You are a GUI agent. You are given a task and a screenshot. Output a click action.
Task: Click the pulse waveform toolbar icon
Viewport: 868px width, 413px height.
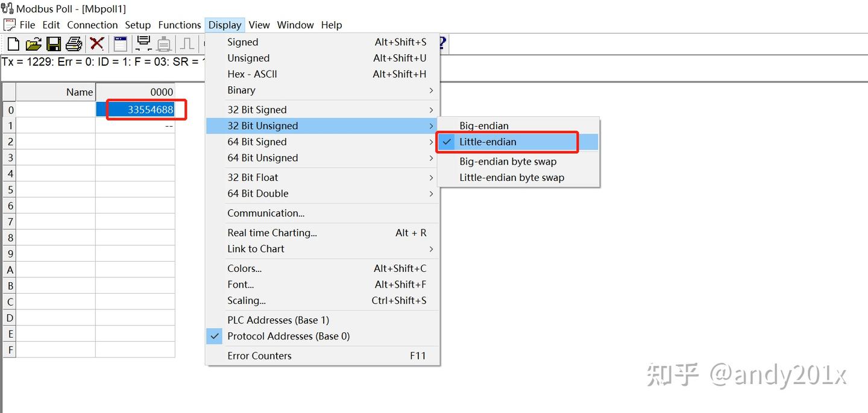click(187, 43)
